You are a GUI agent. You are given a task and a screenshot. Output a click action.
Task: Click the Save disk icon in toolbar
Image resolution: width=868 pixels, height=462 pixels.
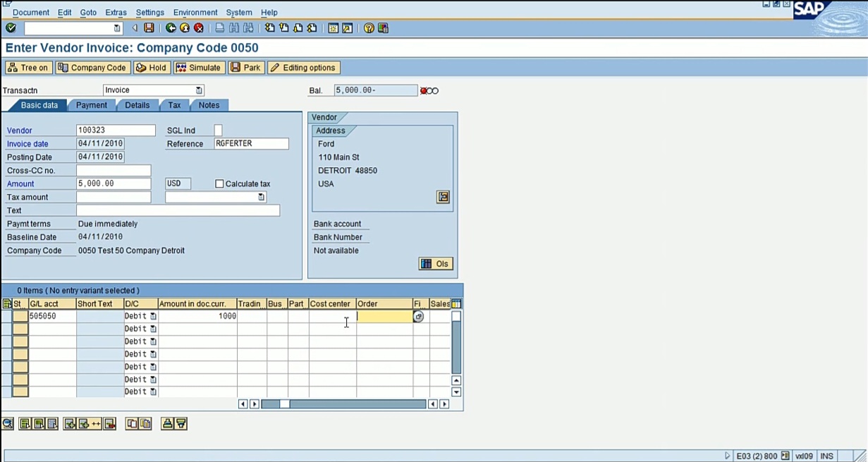point(149,28)
